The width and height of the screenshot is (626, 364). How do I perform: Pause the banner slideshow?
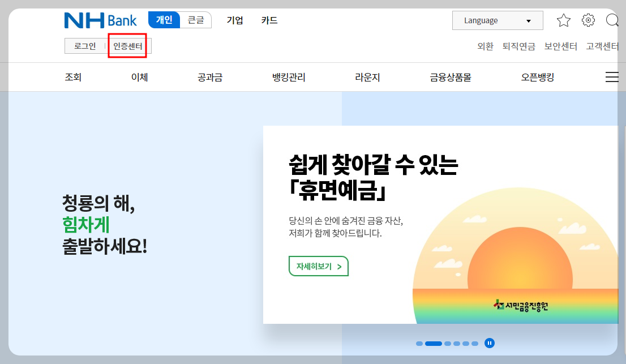489,342
